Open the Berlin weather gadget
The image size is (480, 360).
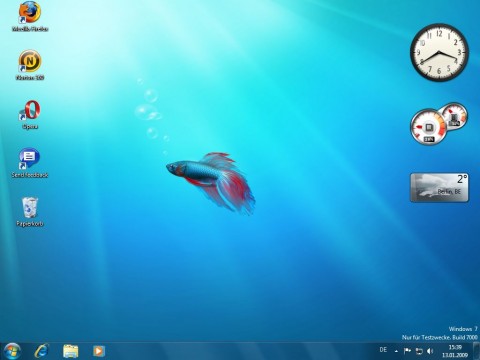click(439, 187)
